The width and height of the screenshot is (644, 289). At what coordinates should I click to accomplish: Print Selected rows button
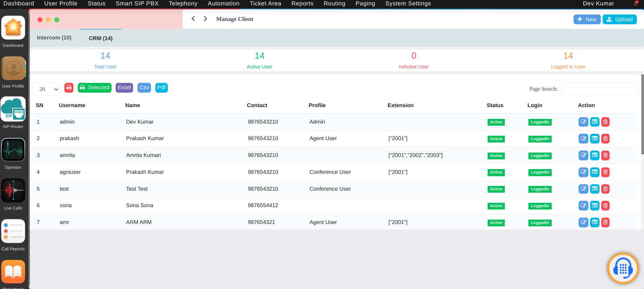point(95,88)
